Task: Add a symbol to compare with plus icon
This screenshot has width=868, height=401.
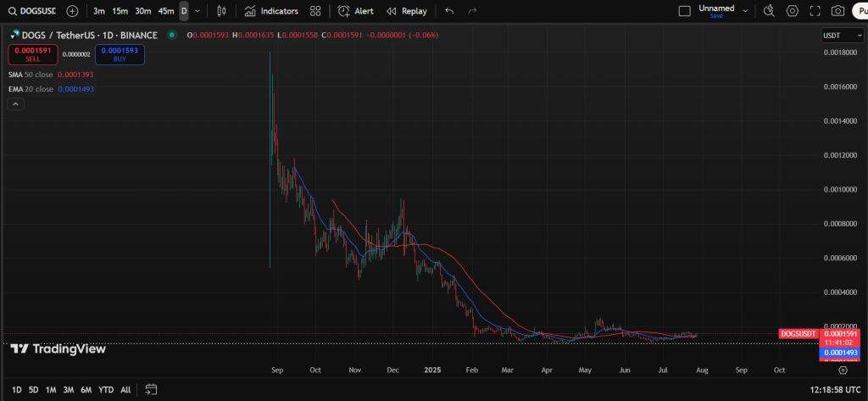Action: pyautogui.click(x=73, y=11)
